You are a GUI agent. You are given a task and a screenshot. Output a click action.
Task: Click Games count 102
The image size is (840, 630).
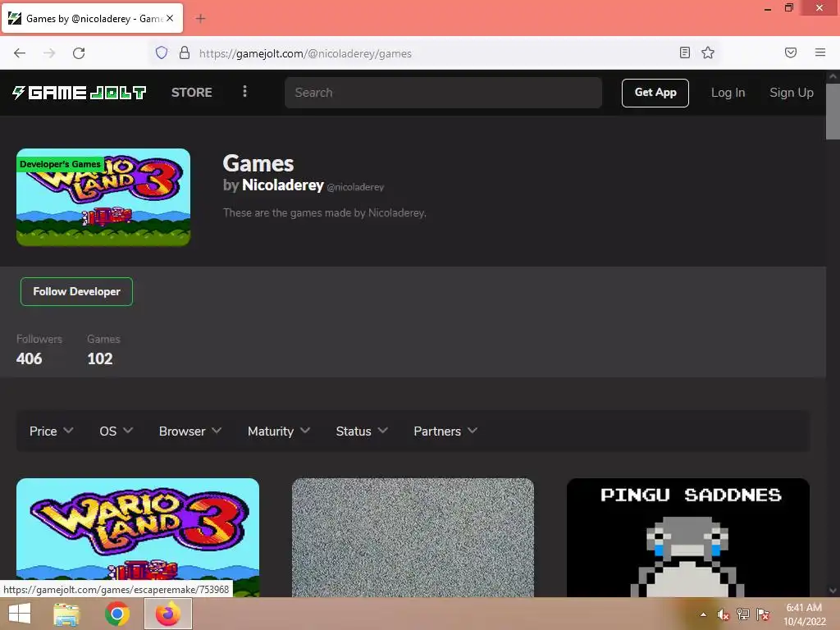tap(99, 359)
